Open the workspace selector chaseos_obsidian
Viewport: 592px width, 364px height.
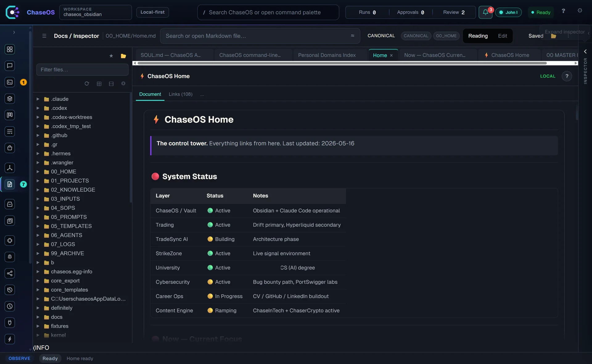[96, 12]
